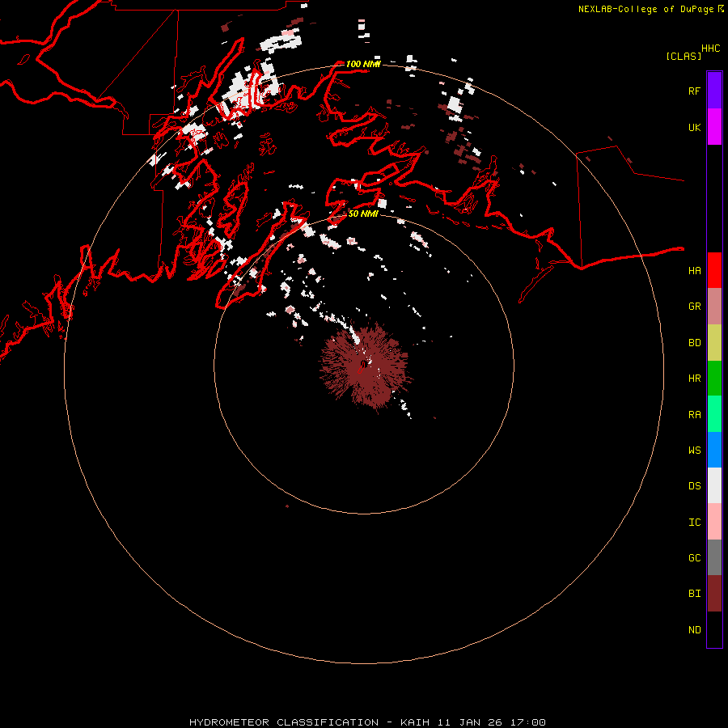728x728 pixels.
Task: Click the light pink IC legend swatch
Action: [x=714, y=522]
